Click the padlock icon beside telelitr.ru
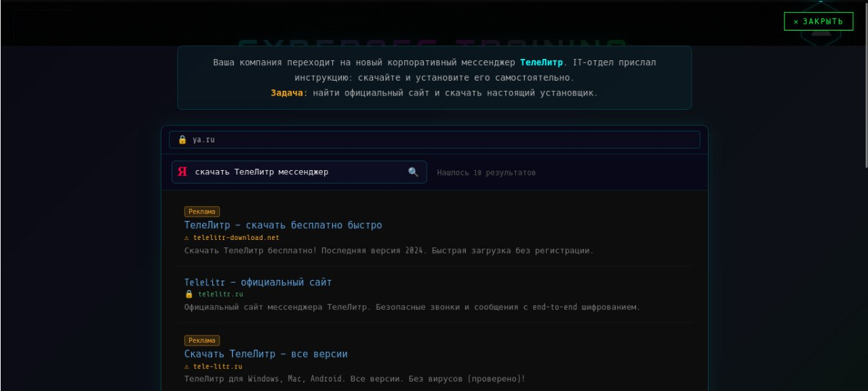This screenshot has height=391, width=868. coord(189,294)
